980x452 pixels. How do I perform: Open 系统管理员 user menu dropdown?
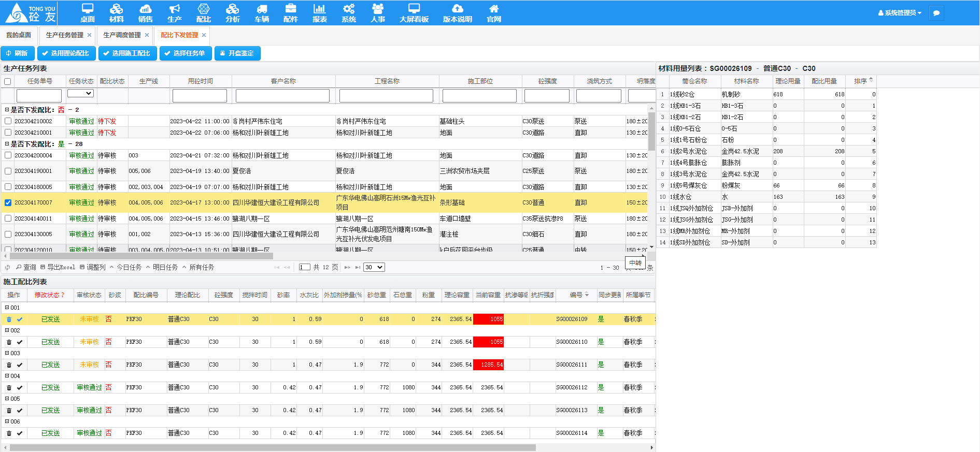tap(900, 13)
